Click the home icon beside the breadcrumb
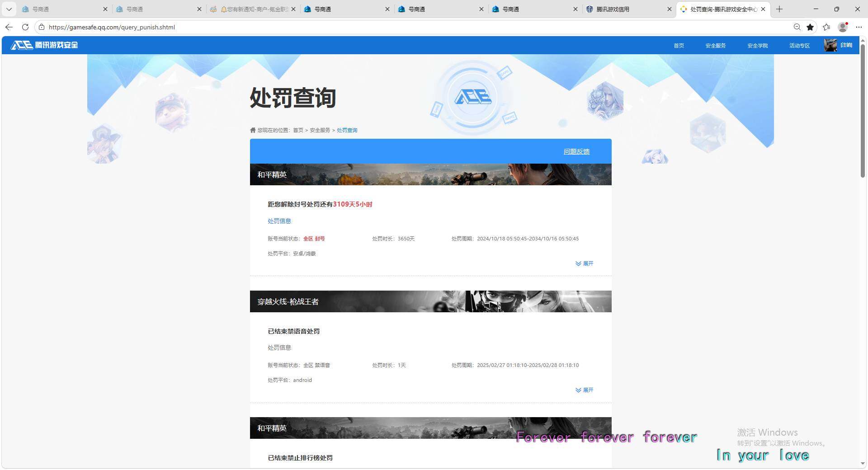Image resolution: width=868 pixels, height=470 pixels. [x=253, y=130]
